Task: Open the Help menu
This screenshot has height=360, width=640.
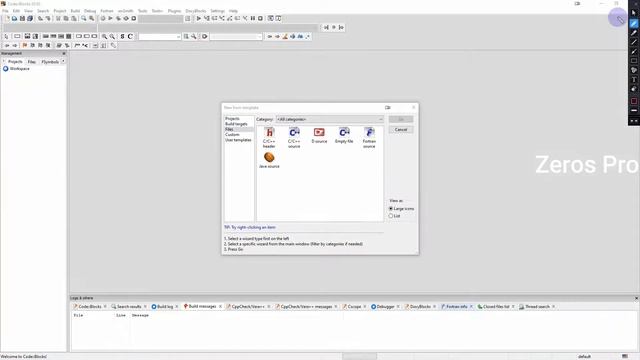Action: tap(233, 11)
